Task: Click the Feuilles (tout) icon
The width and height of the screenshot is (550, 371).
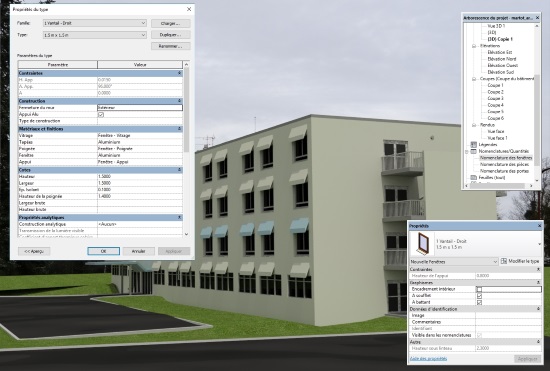Action: 474,177
